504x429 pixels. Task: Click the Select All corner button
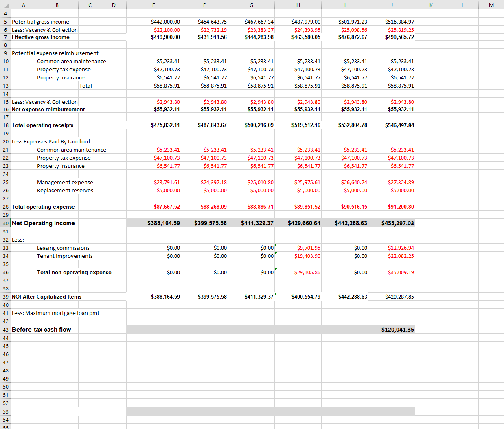click(x=5, y=4)
